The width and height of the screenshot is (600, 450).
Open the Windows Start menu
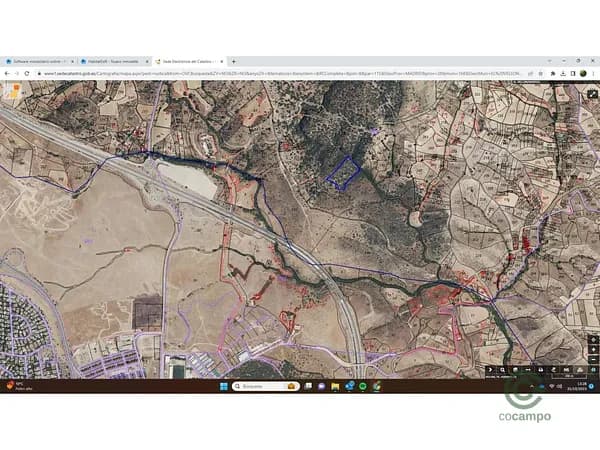223,386
